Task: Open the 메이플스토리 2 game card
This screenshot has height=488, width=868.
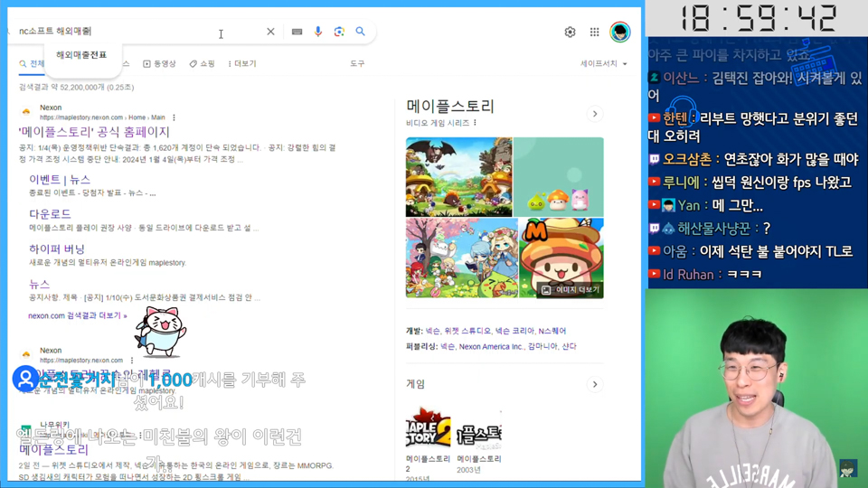Action: click(x=428, y=445)
